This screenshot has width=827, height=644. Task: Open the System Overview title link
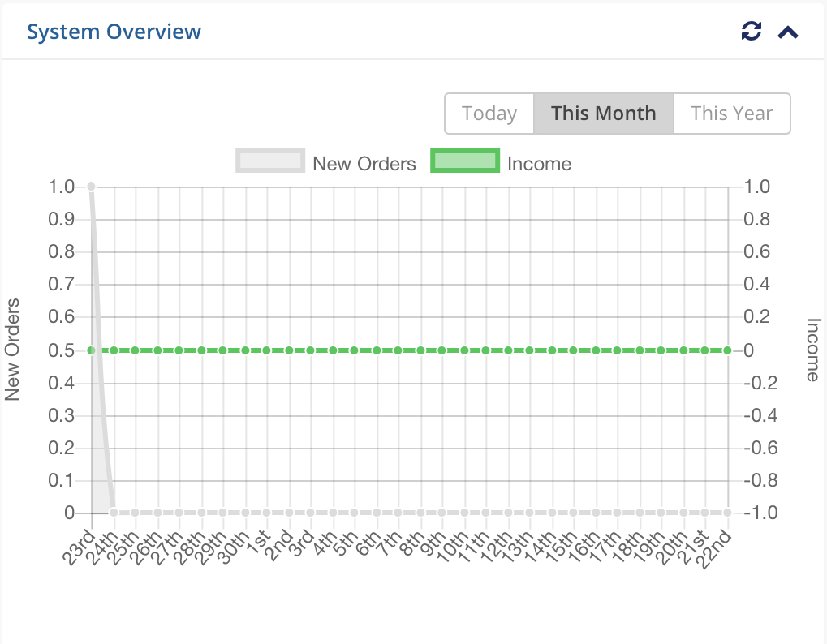tap(114, 32)
